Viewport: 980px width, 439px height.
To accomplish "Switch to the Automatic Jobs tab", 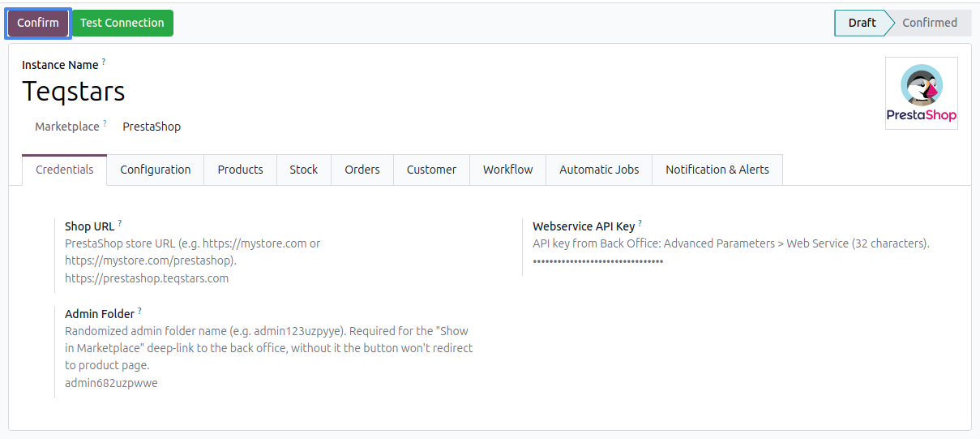I will [599, 170].
